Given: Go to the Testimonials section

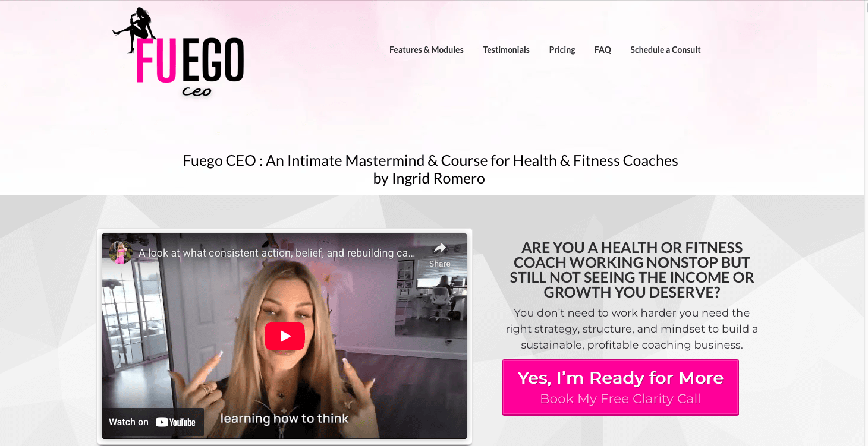Looking at the screenshot, I should (506, 50).
